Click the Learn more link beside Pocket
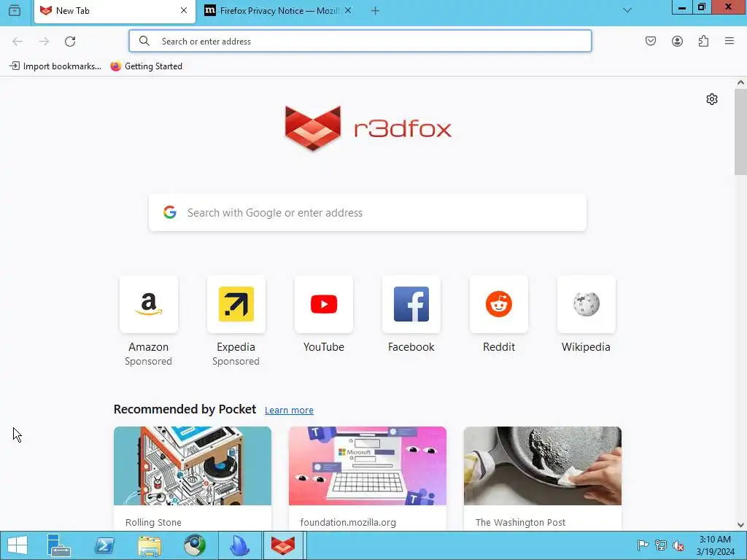This screenshot has height=560, width=747. [289, 410]
